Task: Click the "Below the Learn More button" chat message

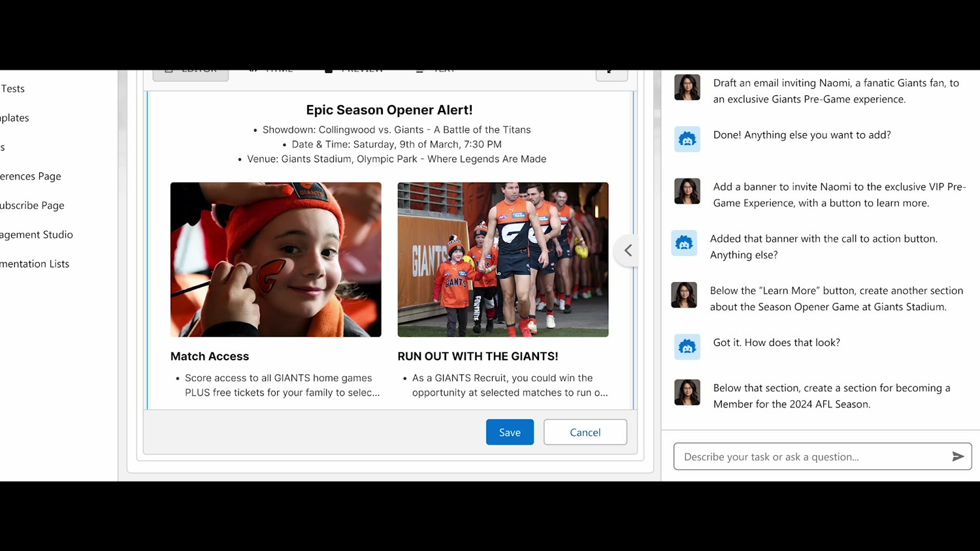Action: click(836, 299)
